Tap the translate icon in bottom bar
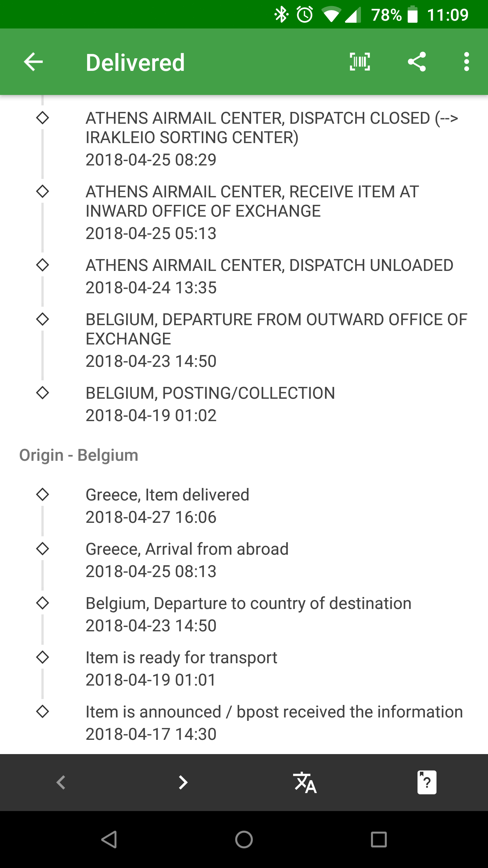Viewport: 488px width, 868px height. [x=305, y=782]
